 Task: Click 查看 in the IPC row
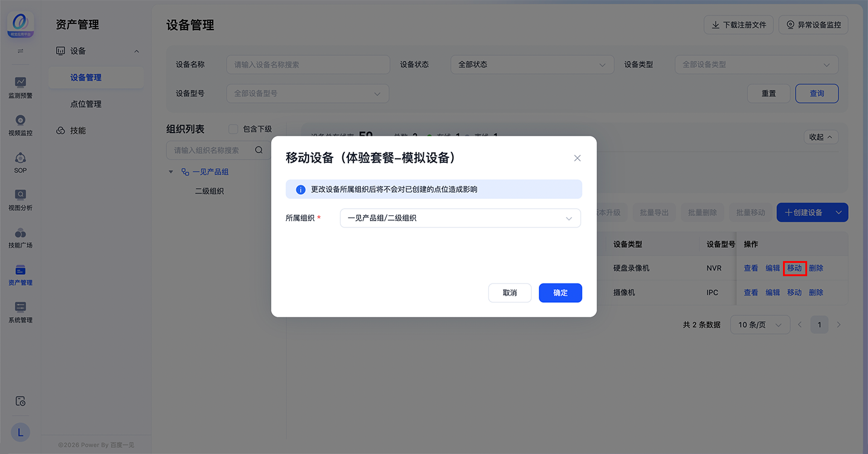(x=751, y=292)
